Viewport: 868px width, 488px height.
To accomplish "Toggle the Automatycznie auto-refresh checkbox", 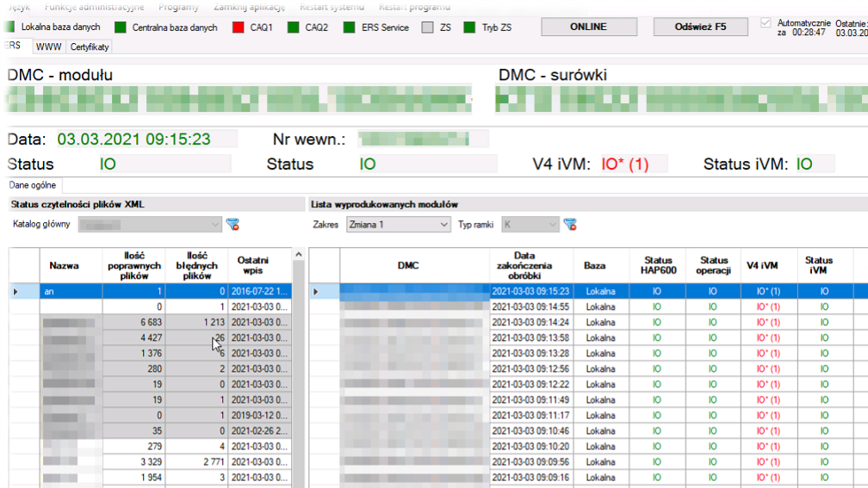I will 767,22.
